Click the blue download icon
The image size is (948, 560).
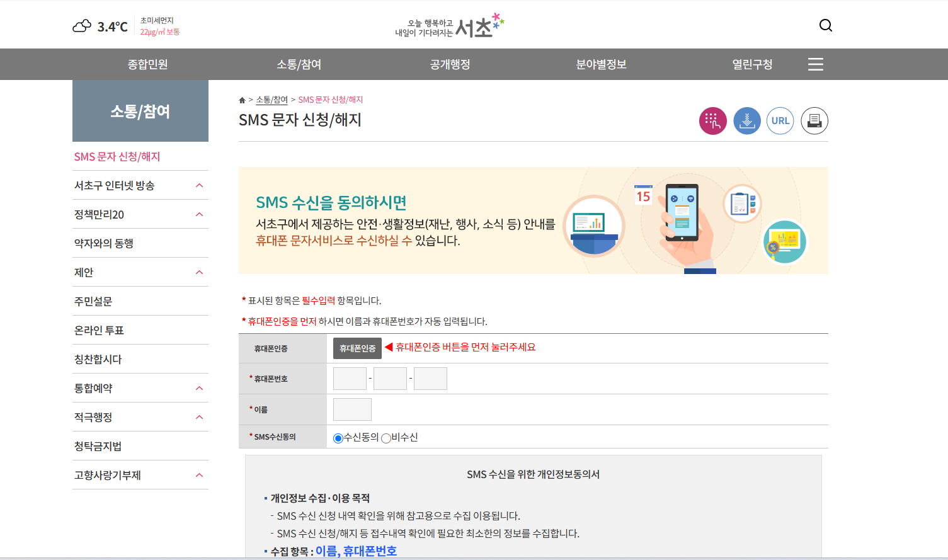(x=747, y=121)
